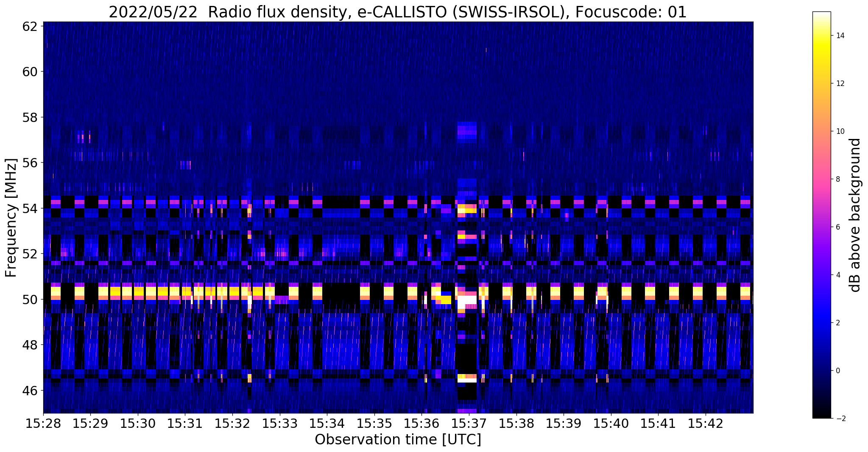Click the 54 MHz frequency tick label
The width and height of the screenshot is (868, 452).
tap(30, 208)
